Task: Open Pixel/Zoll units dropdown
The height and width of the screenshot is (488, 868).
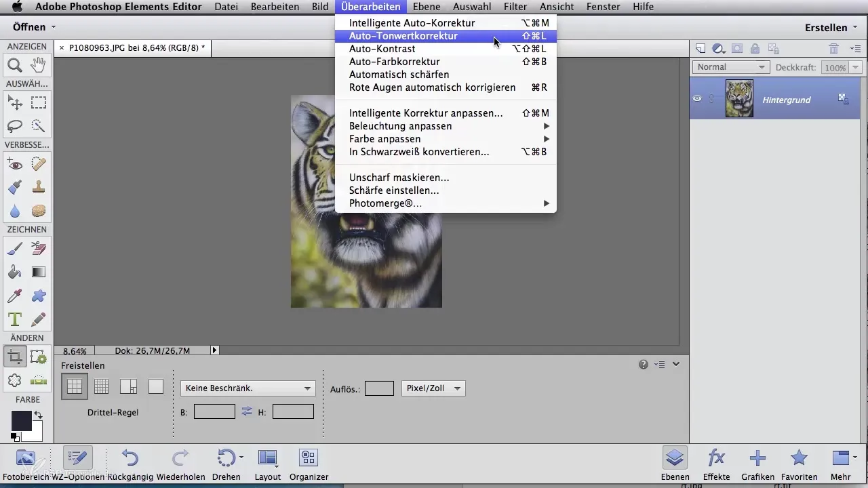Action: tap(433, 388)
